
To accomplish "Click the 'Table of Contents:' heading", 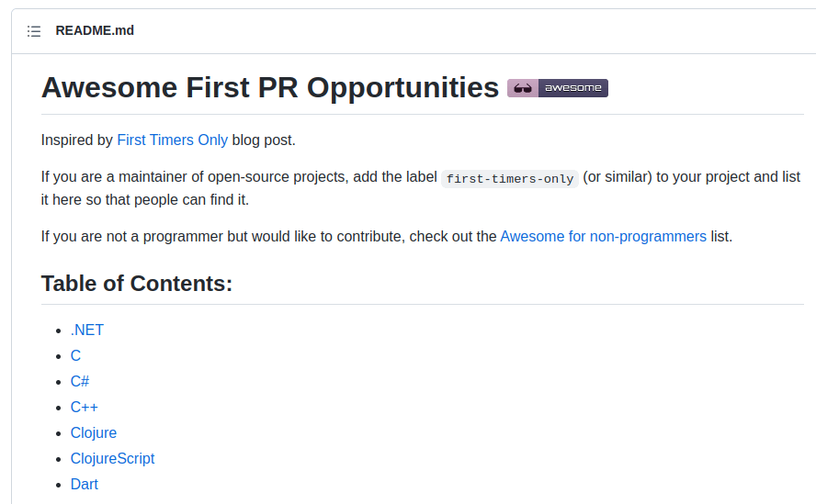I will tap(137, 284).
